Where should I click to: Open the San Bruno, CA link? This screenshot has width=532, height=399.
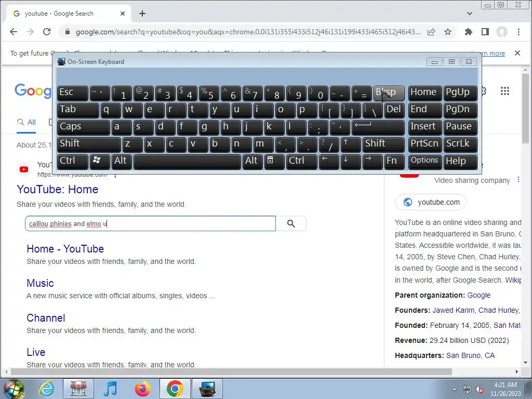pyautogui.click(x=470, y=355)
